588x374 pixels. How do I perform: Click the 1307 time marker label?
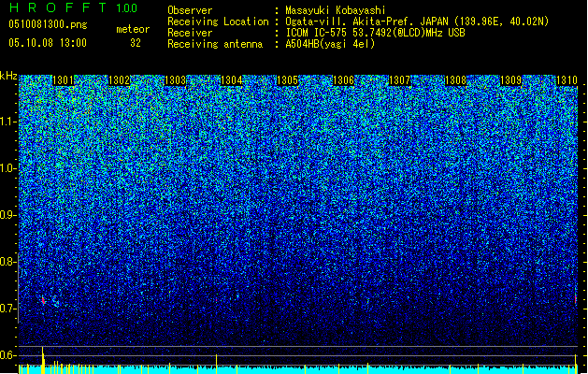pyautogui.click(x=399, y=80)
